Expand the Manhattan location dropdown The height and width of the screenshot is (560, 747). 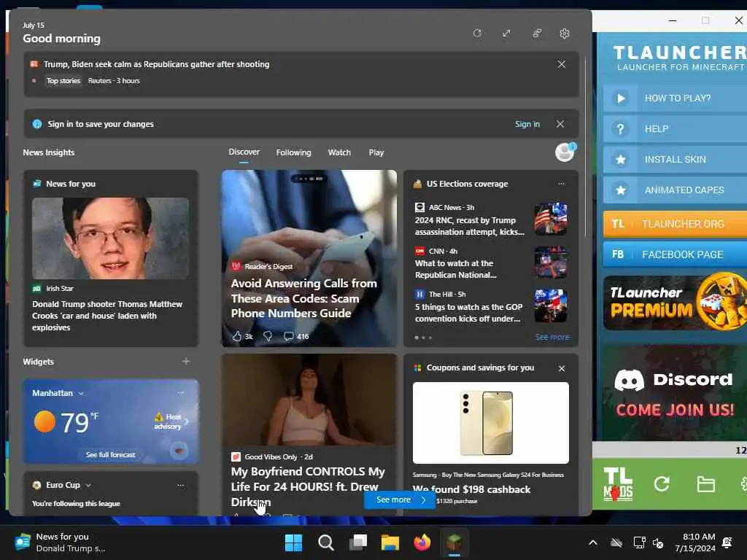click(x=81, y=393)
